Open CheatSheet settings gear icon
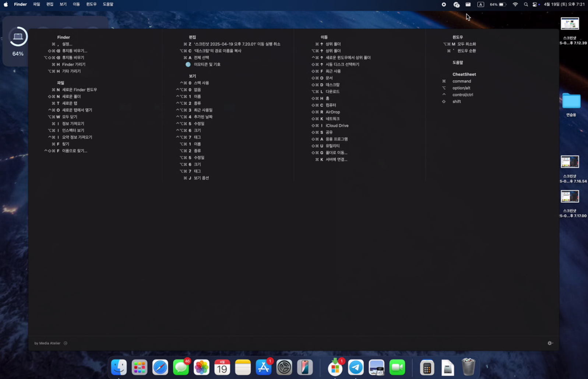Viewport: 588px width, 379px height. [x=550, y=343]
